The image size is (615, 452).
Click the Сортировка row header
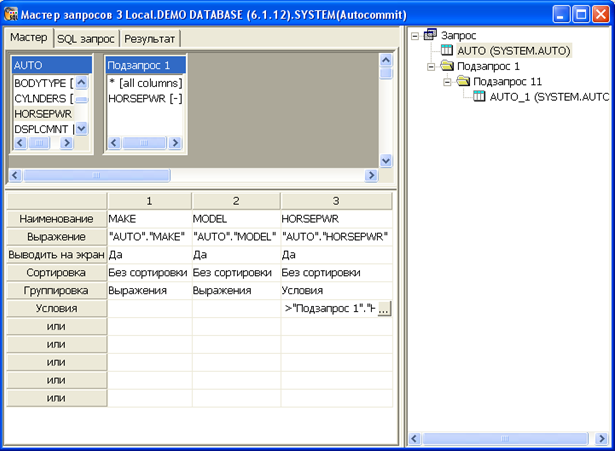pos(56,272)
